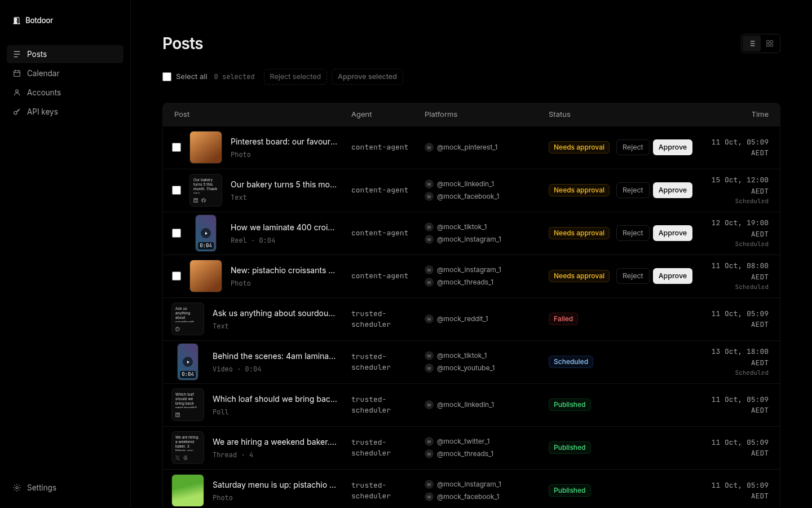Screen dimensions: 812x508
Task: Click the Settings gear icon
Action: click(17, 488)
